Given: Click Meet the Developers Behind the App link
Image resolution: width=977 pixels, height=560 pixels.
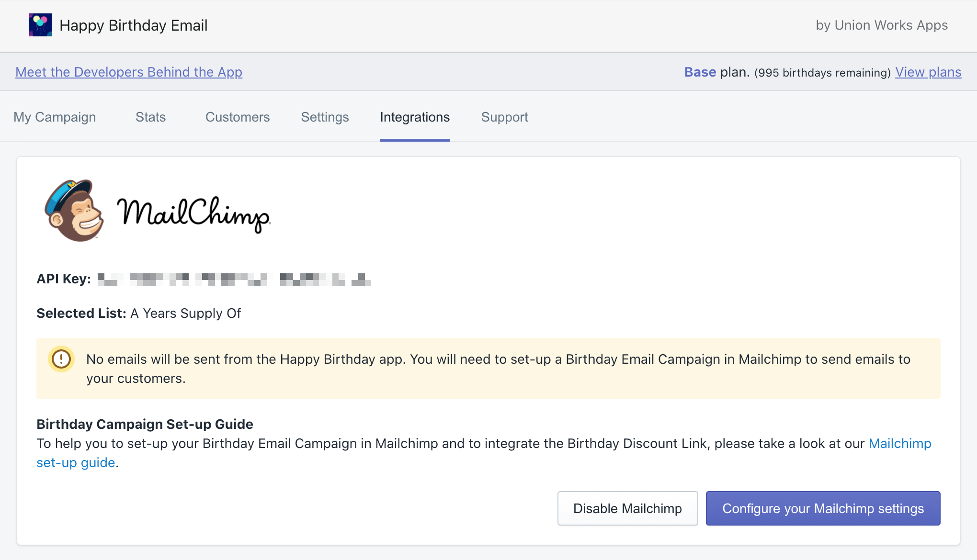Looking at the screenshot, I should click(x=129, y=72).
